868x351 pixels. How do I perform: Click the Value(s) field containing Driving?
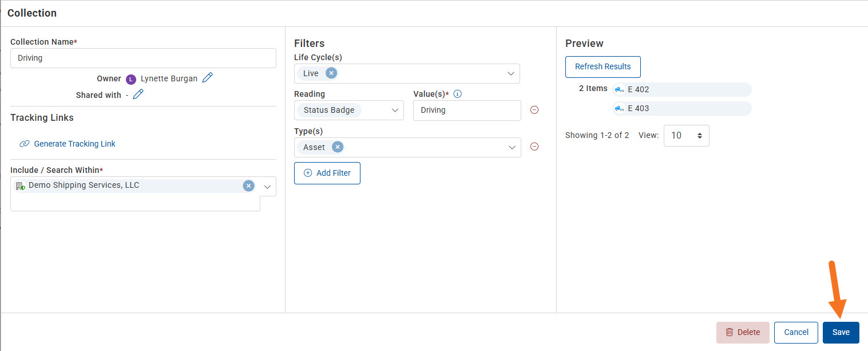(467, 110)
